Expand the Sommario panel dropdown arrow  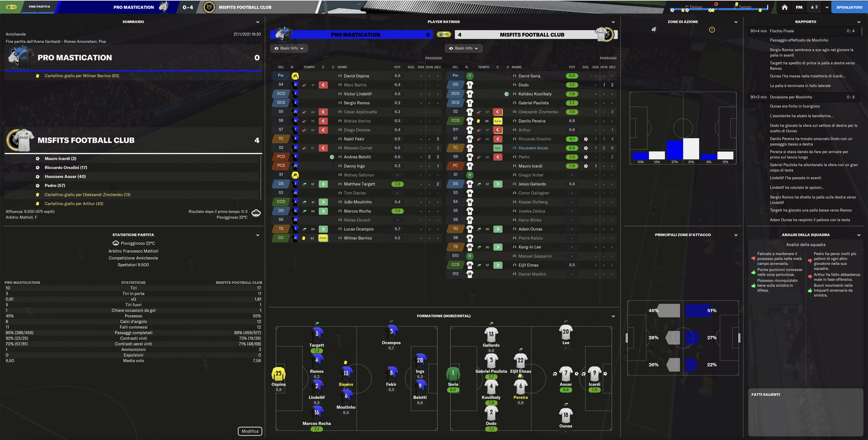[x=258, y=22]
